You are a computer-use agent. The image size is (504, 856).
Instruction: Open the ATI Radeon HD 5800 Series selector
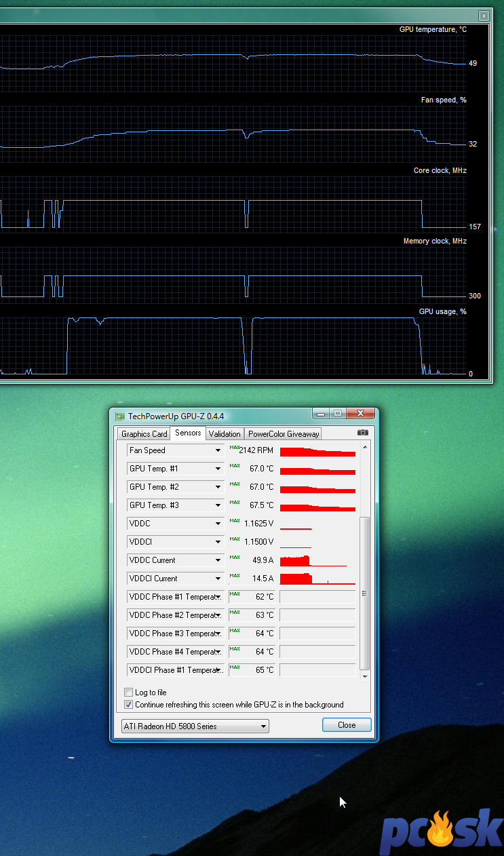point(195,726)
